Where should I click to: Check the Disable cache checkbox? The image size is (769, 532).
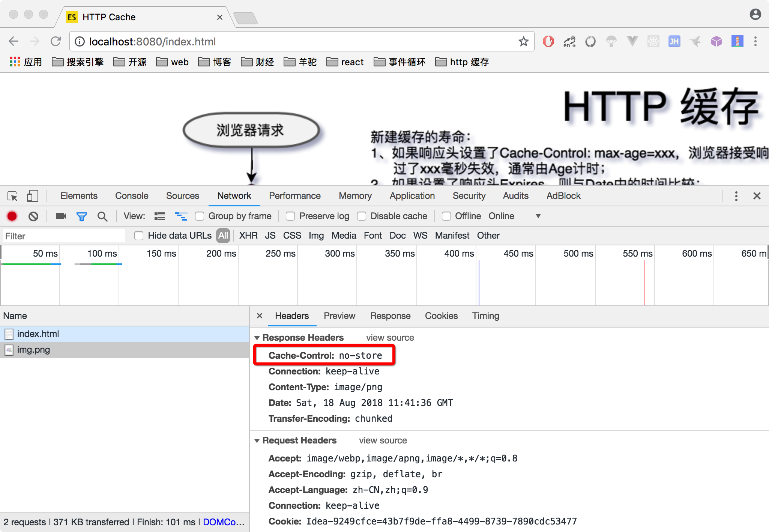click(362, 216)
